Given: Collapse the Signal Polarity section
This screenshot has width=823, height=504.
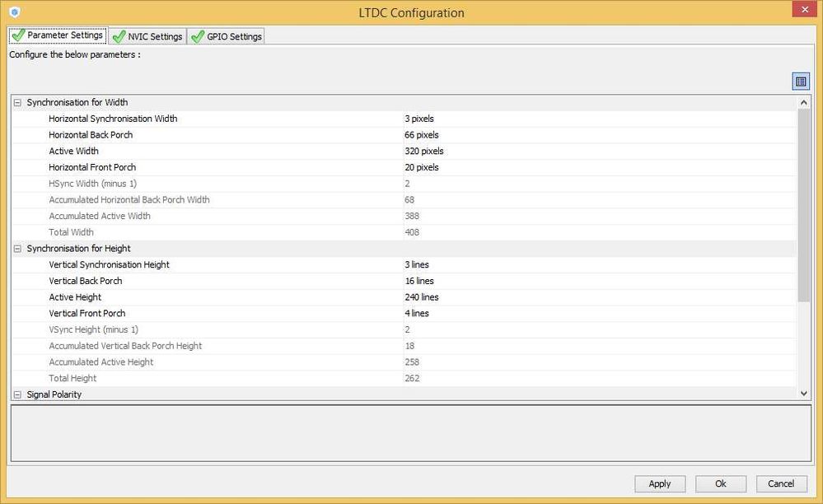Looking at the screenshot, I should (17, 394).
